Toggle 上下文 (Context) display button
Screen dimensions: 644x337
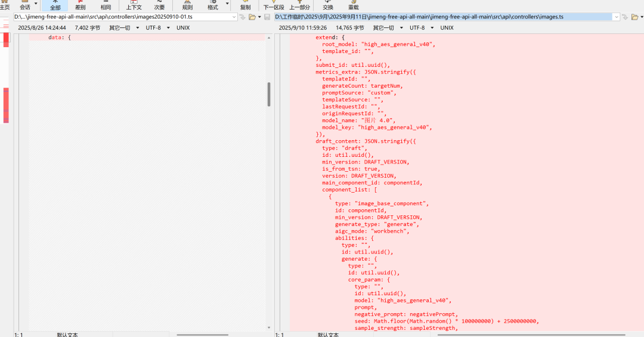point(134,6)
